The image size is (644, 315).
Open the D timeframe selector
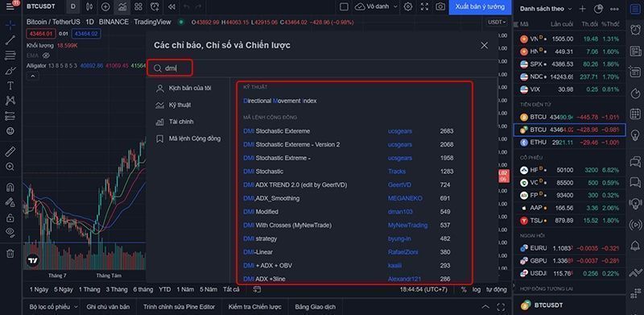point(73,6)
